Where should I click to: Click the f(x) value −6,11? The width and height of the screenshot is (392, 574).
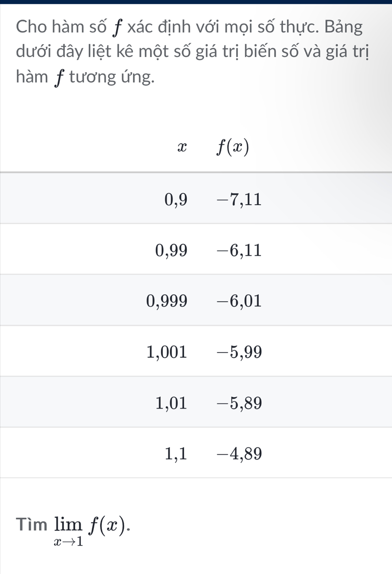[239, 250]
